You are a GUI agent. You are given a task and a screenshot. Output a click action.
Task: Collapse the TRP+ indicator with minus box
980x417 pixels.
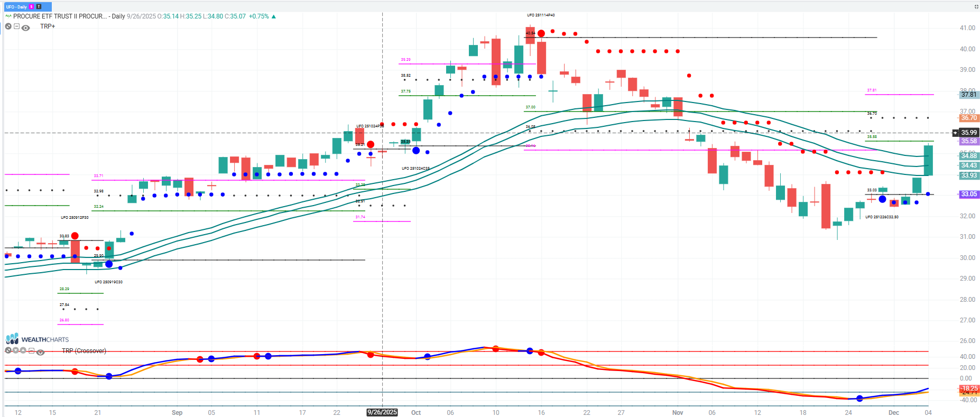(16, 26)
